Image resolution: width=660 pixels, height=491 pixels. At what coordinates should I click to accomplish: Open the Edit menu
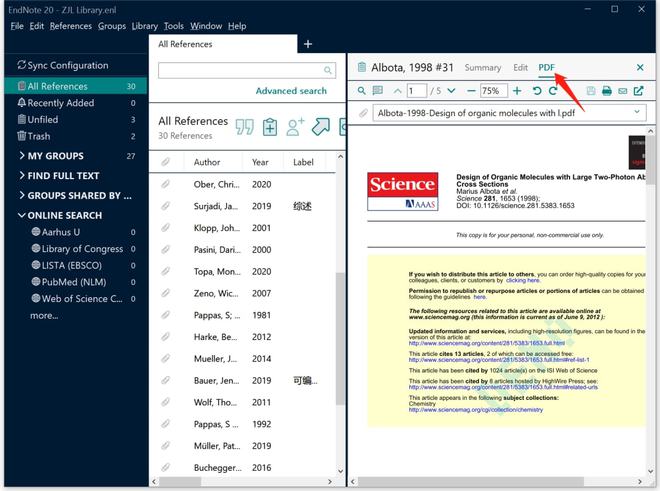[x=37, y=26]
